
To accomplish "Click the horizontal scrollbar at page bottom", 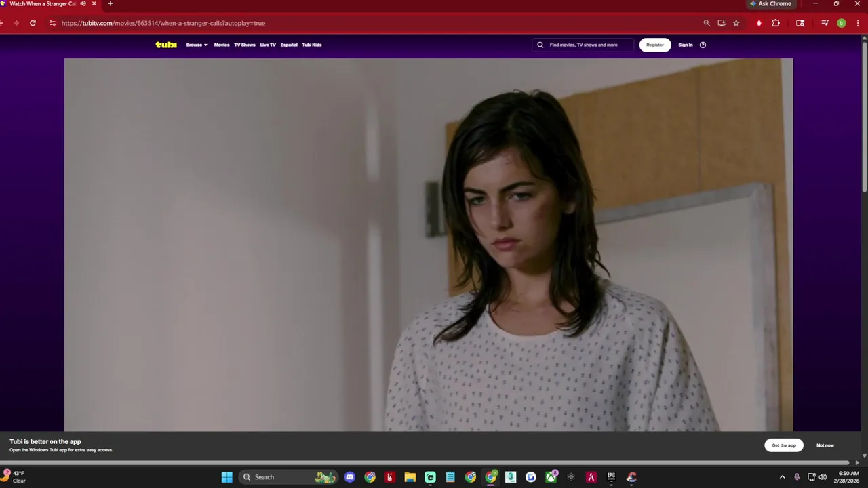I will click(425, 463).
